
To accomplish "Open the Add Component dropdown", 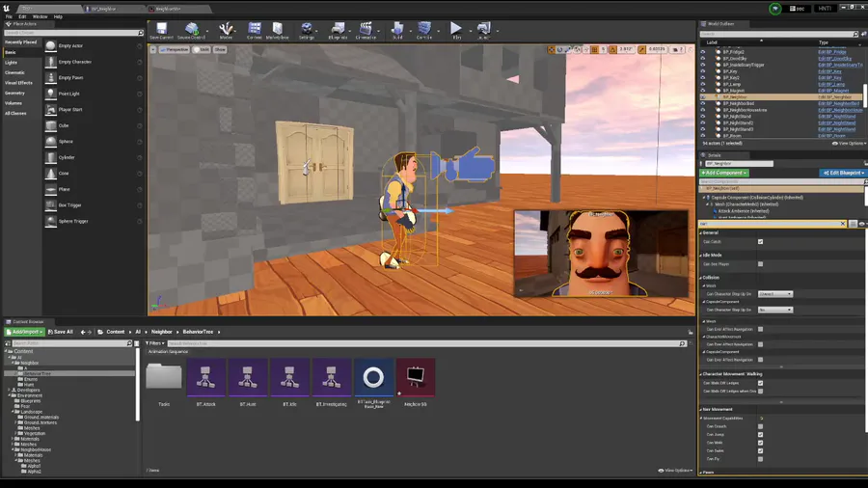I will click(x=724, y=173).
